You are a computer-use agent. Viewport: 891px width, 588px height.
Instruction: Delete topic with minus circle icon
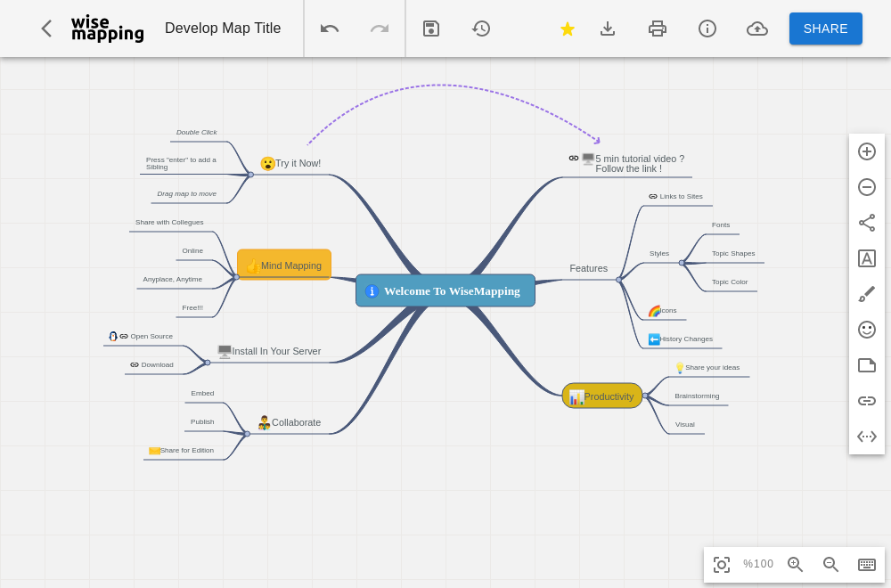pyautogui.click(x=867, y=187)
